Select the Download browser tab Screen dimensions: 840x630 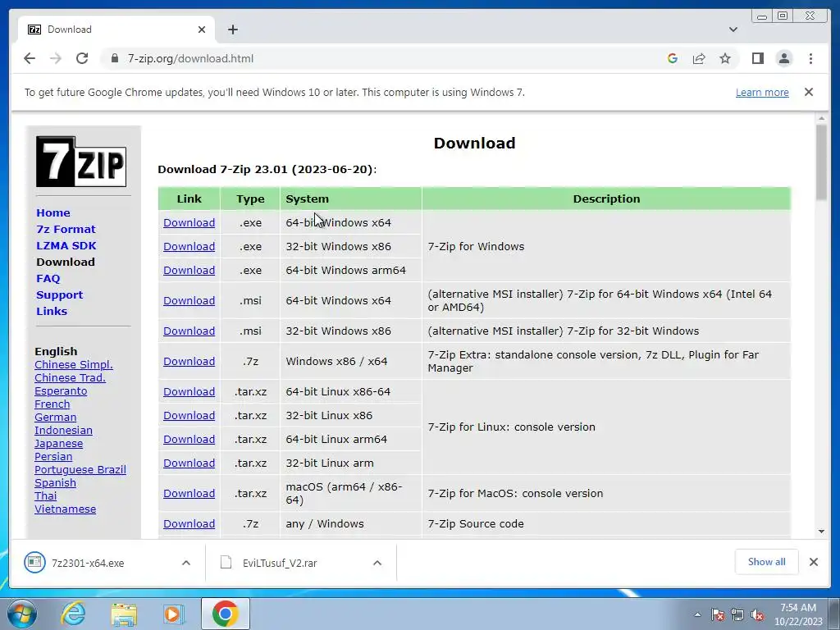click(x=116, y=30)
